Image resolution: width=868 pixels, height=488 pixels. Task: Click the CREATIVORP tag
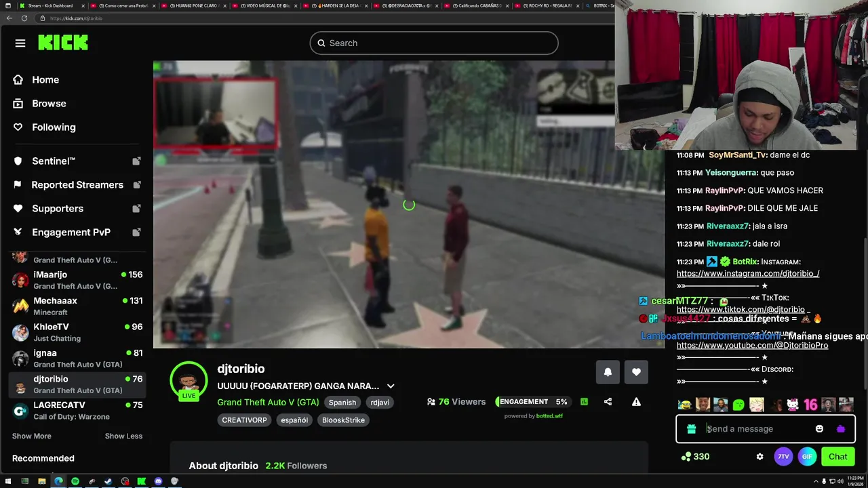[x=244, y=420]
